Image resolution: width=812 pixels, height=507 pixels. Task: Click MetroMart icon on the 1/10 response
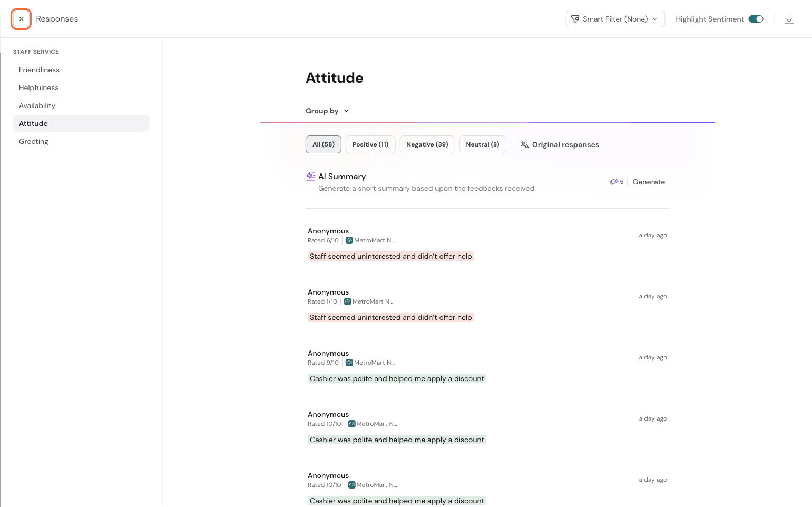[347, 301]
